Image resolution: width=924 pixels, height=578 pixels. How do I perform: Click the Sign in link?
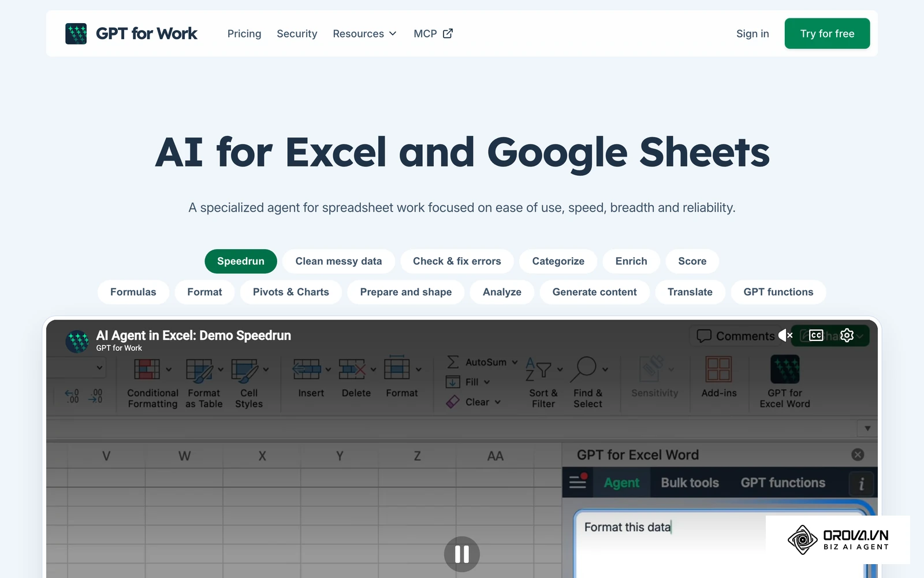(x=752, y=34)
